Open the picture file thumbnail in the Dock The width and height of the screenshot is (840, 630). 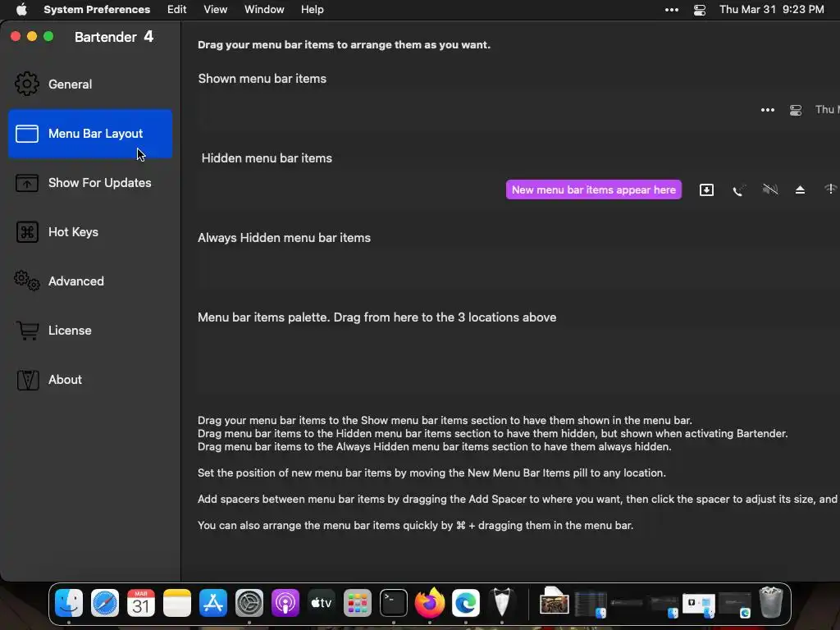point(554,600)
